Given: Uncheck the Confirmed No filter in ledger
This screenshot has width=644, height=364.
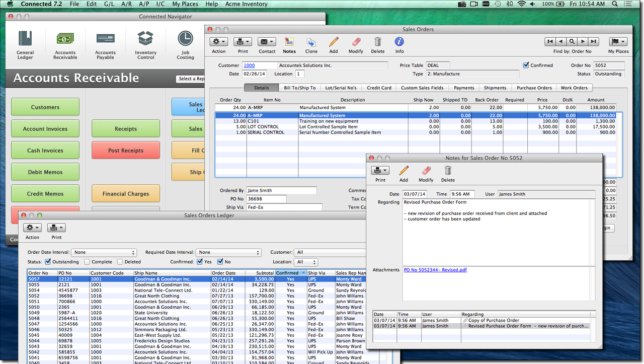Looking at the screenshot, I should (x=220, y=262).
